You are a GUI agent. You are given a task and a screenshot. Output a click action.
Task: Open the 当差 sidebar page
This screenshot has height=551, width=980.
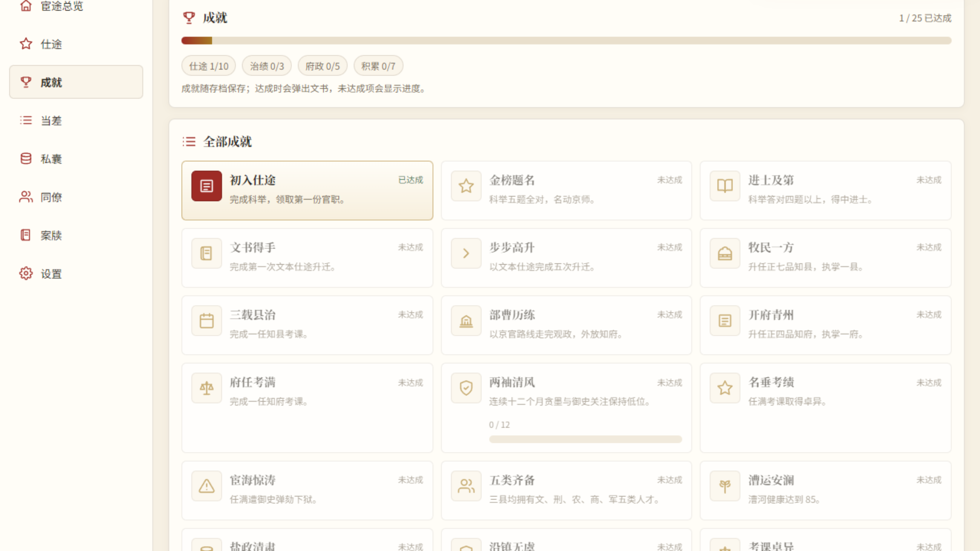point(76,120)
